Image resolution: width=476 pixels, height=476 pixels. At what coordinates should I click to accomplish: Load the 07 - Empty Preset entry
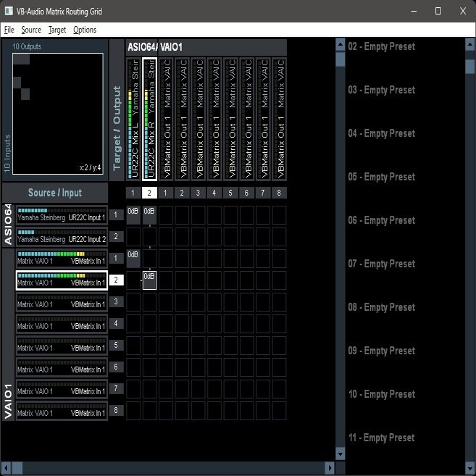pyautogui.click(x=382, y=264)
